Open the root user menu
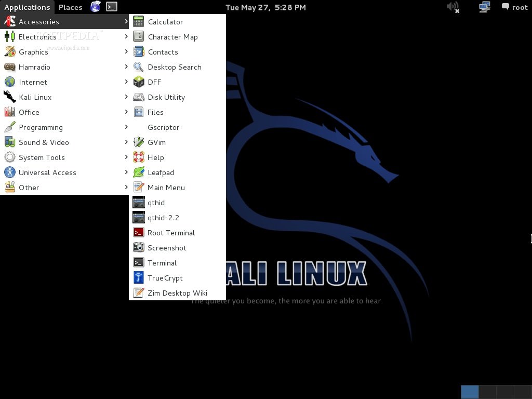Screen dimensions: 532x399 point(514,7)
